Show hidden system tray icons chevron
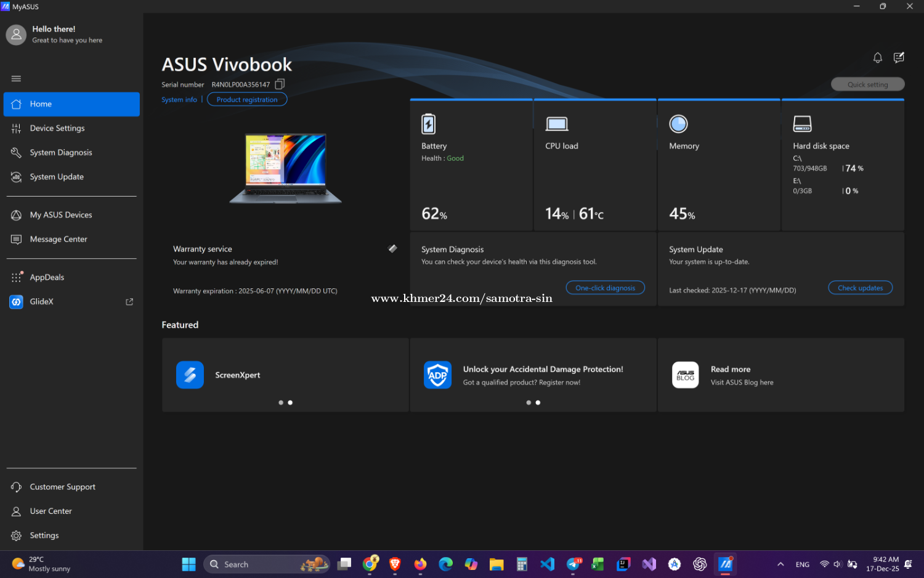 [x=780, y=564]
